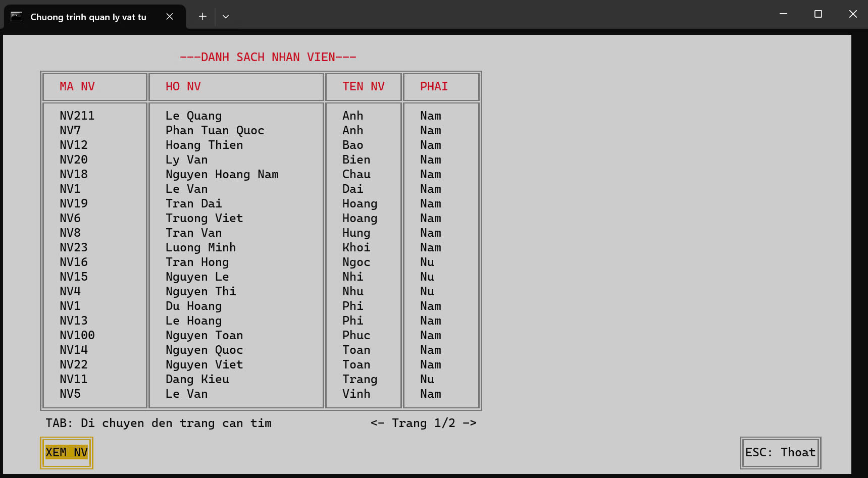Click the ESC: Thoat button
The width and height of the screenshot is (868, 478).
click(x=780, y=453)
